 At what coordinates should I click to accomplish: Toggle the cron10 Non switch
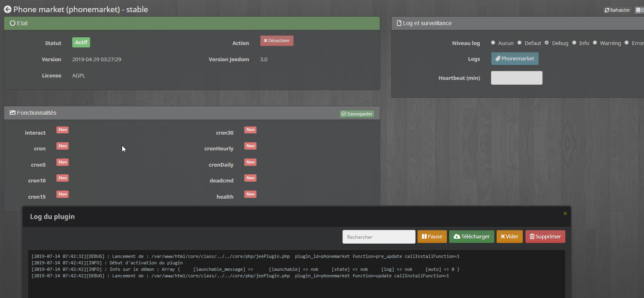[62, 178]
